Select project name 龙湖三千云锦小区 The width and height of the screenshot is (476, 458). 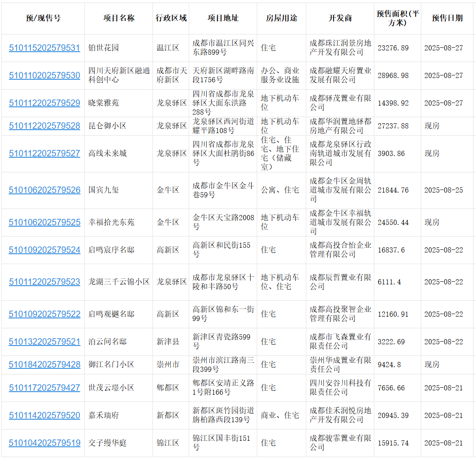click(119, 282)
